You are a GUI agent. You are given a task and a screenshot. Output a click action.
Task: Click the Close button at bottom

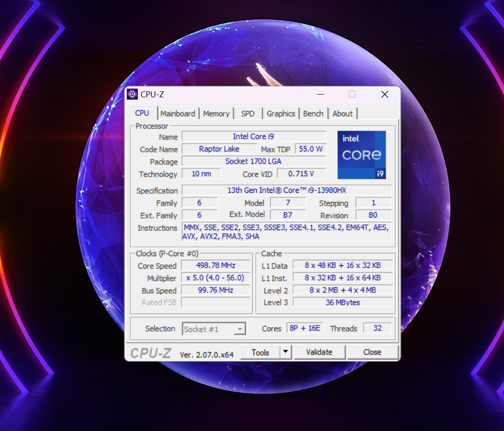tap(372, 353)
